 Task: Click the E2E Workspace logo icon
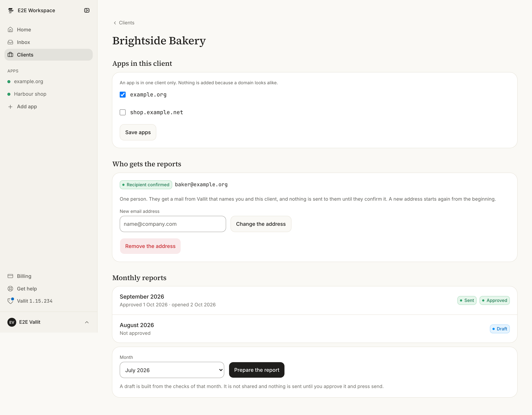click(11, 11)
